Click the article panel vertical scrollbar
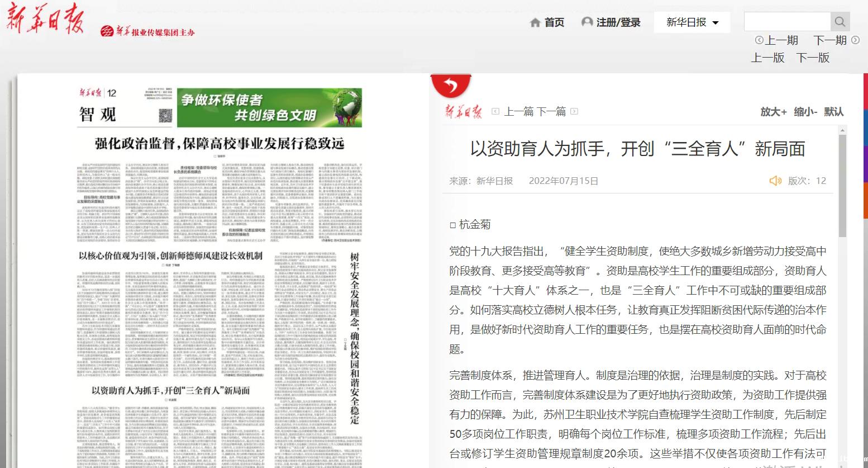This screenshot has width=868, height=468. pos(843,185)
